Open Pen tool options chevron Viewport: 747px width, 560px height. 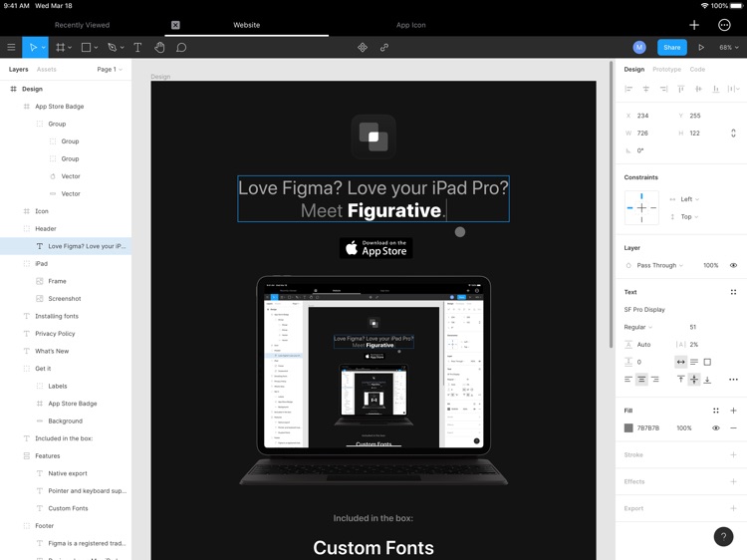[x=123, y=48]
